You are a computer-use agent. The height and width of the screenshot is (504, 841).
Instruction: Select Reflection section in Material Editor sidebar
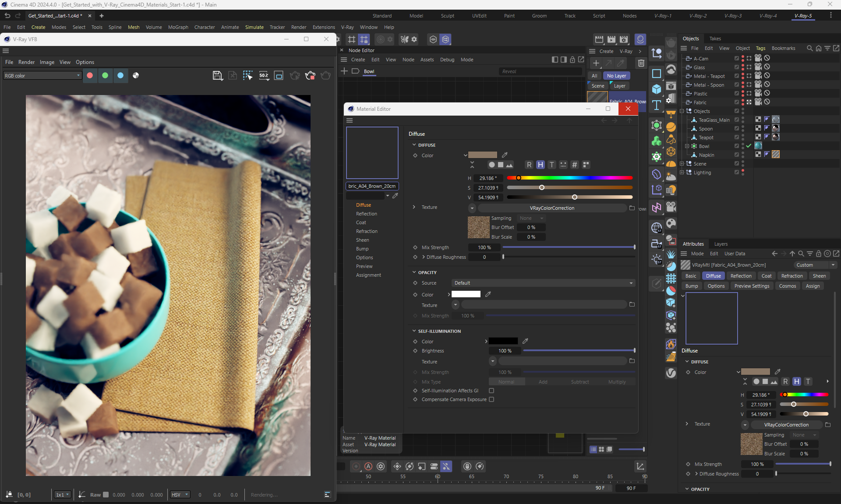[x=366, y=214]
